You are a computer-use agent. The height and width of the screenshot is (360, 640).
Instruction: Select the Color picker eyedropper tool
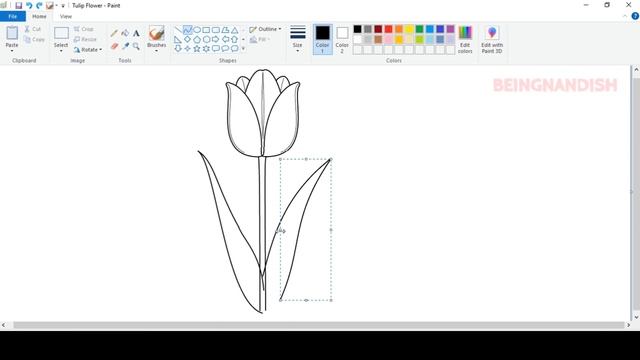click(x=125, y=46)
